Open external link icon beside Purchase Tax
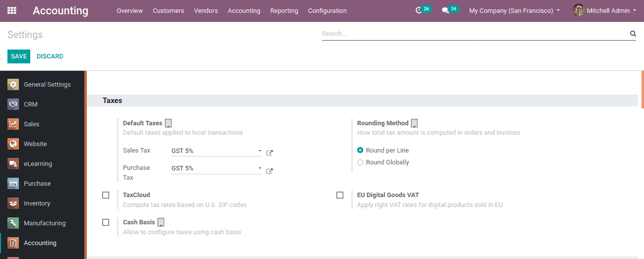This screenshot has height=259, width=644. pyautogui.click(x=270, y=171)
